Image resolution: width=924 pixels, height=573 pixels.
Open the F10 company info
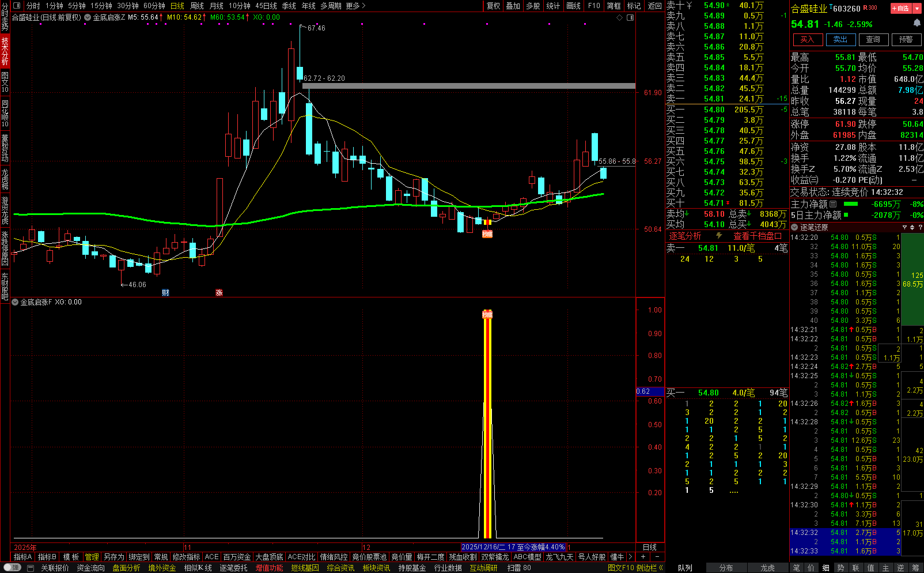(x=594, y=6)
